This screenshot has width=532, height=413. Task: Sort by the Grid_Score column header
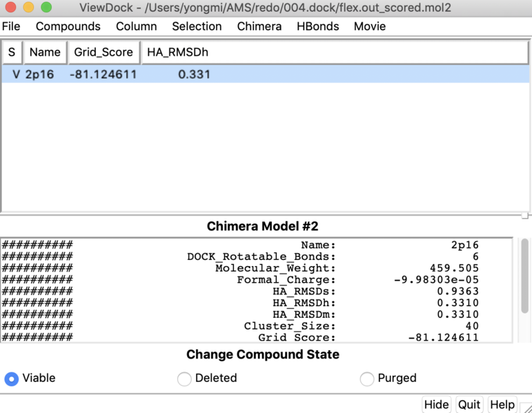(104, 52)
